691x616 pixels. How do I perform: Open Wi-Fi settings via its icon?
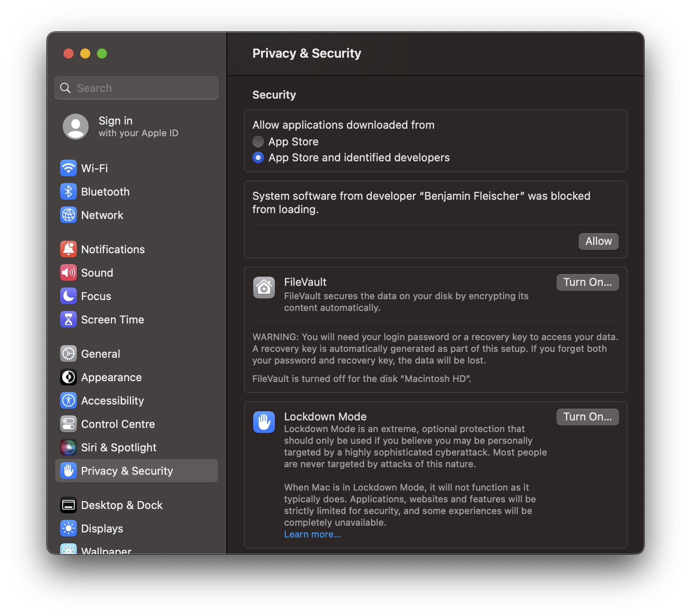(x=69, y=168)
